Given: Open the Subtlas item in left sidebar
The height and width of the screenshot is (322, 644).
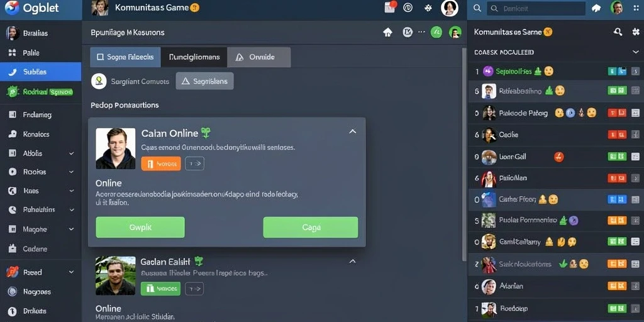Looking at the screenshot, I should point(41,72).
